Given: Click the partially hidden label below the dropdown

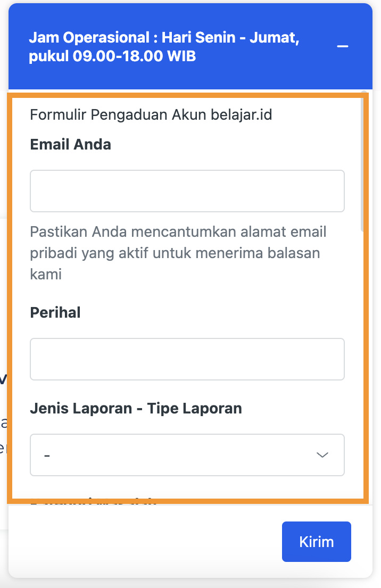Looking at the screenshot, I should point(94,501).
